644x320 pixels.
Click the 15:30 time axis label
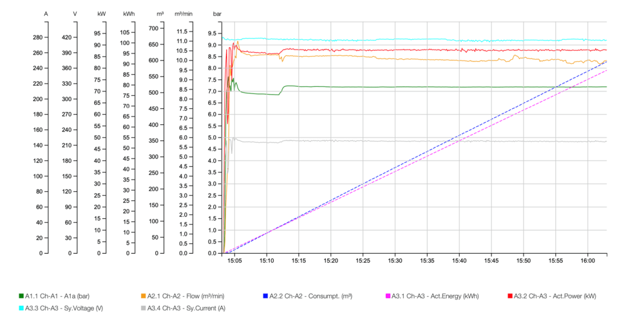coord(395,261)
